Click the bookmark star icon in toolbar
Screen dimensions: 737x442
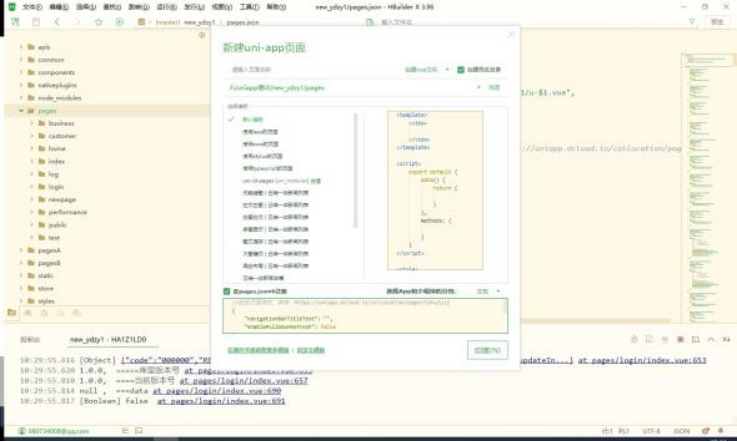point(100,21)
